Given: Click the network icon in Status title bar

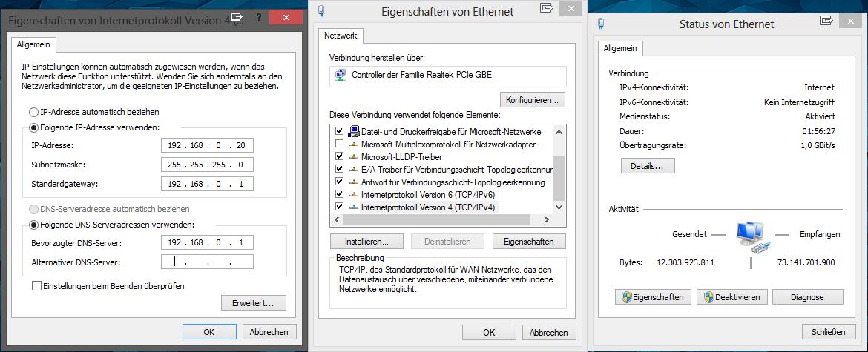Looking at the screenshot, I should click(601, 23).
